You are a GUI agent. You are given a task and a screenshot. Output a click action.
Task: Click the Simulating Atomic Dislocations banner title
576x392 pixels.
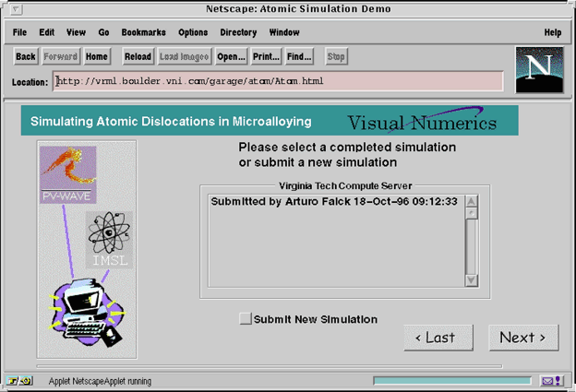[171, 122]
